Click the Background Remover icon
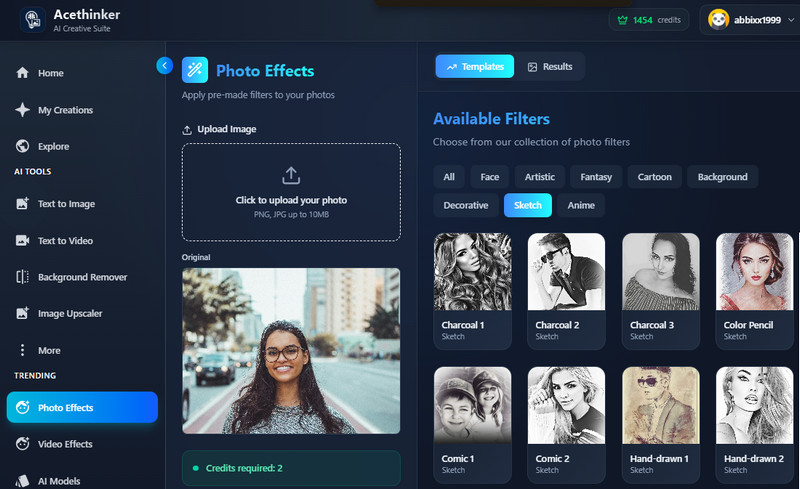The width and height of the screenshot is (800, 489). (x=22, y=277)
